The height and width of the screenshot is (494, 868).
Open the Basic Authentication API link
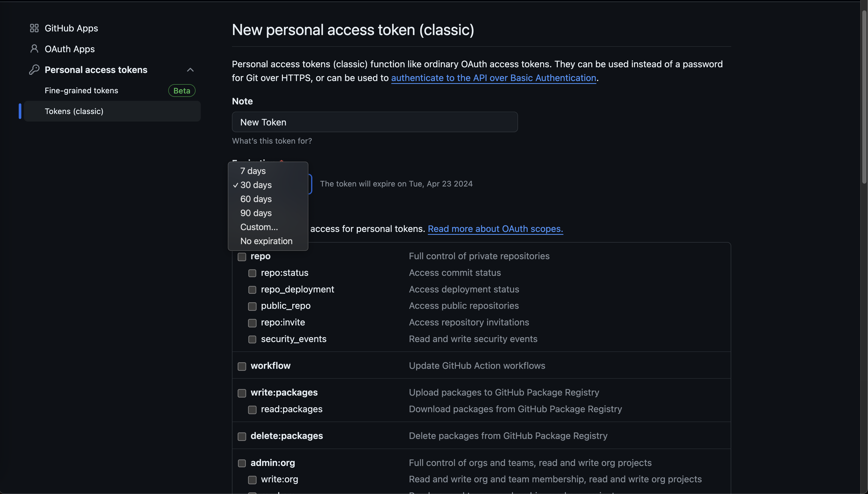coord(494,78)
